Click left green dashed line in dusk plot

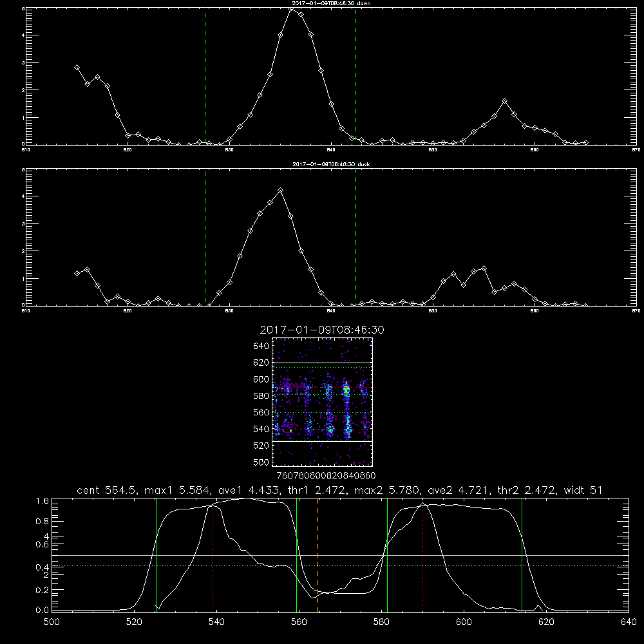[205, 238]
